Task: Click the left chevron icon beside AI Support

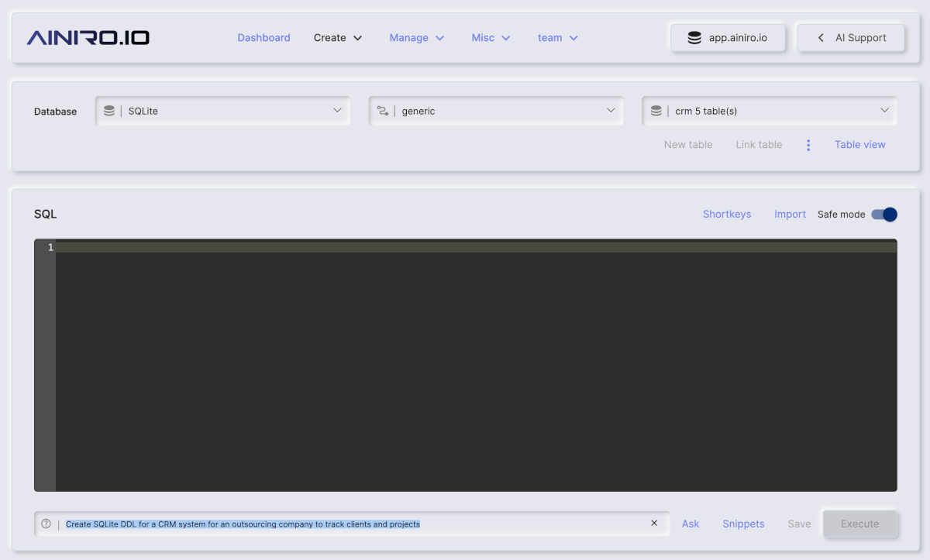Action: pyautogui.click(x=821, y=37)
